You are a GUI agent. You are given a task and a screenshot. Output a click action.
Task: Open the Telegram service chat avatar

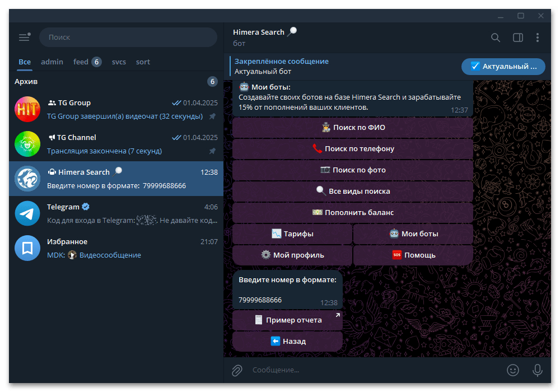[x=27, y=213]
